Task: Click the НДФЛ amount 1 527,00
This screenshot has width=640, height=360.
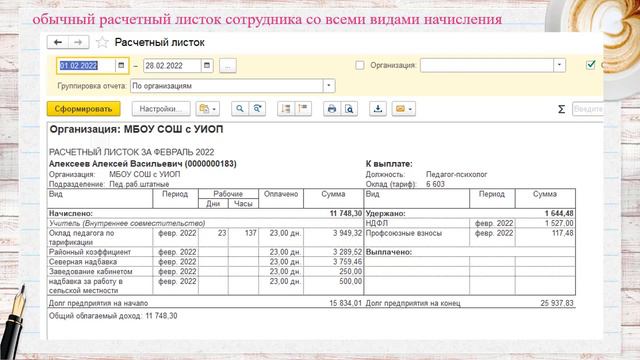Action: click(559, 223)
